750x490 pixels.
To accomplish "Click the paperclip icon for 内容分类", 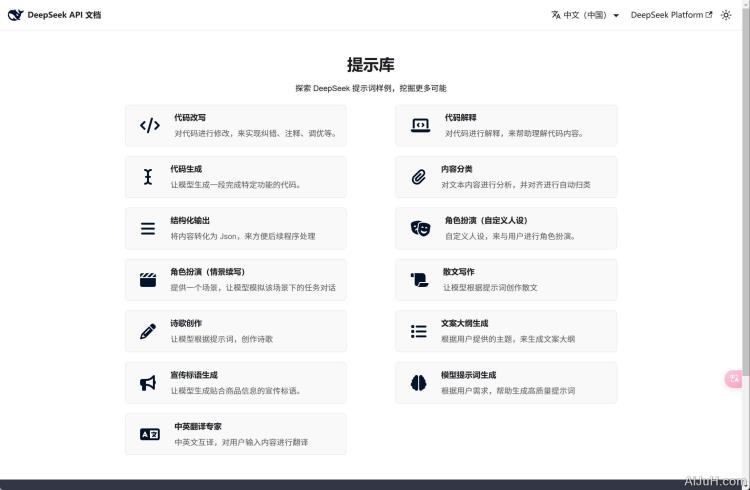I will 419,177.
